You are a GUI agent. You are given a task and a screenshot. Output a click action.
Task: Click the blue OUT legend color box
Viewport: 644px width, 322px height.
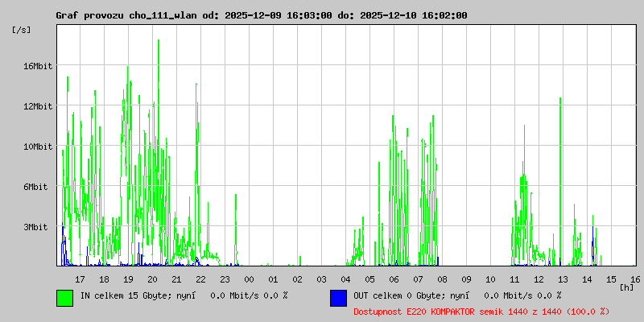pyautogui.click(x=338, y=298)
